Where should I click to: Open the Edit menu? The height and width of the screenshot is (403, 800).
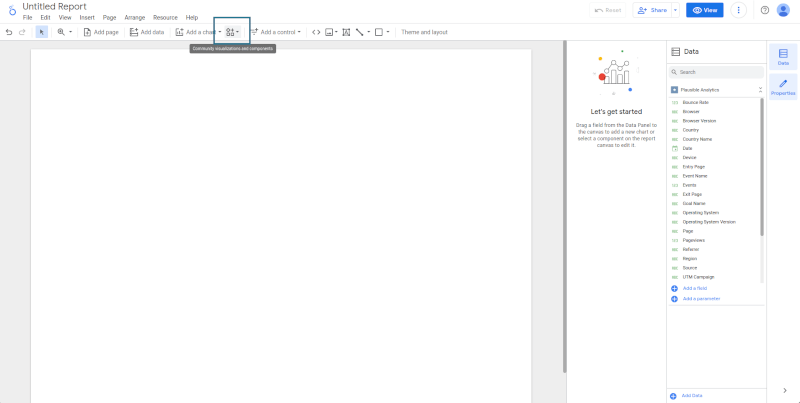click(45, 17)
